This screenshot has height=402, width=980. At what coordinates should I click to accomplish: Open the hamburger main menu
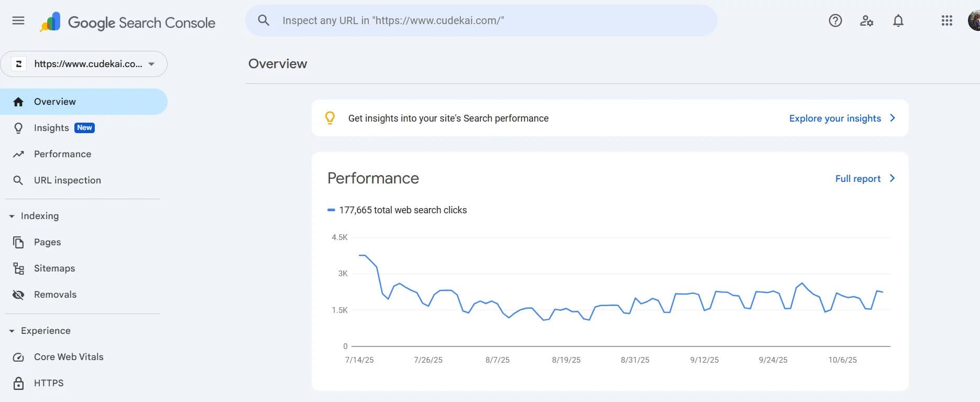18,20
